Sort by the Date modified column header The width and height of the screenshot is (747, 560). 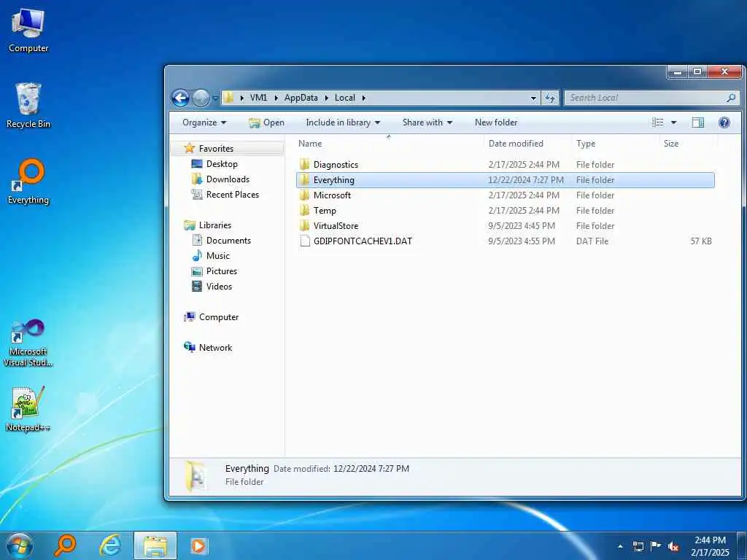527,144
